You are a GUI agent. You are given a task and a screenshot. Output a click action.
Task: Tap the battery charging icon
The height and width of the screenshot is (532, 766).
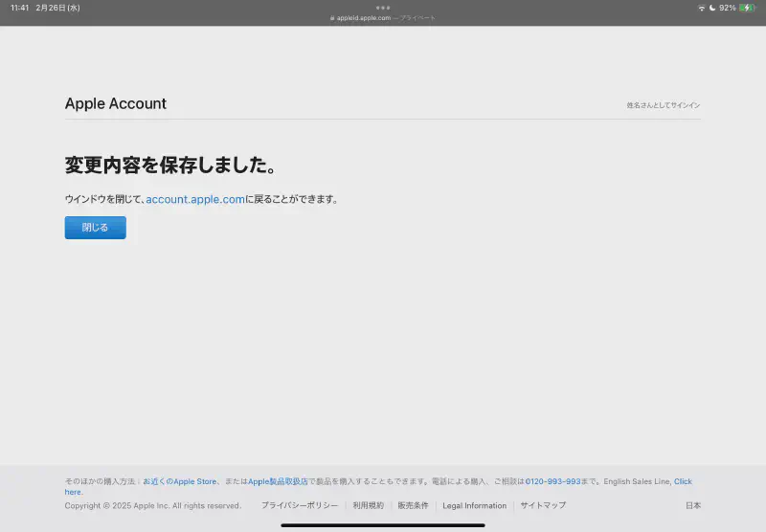(x=747, y=8)
